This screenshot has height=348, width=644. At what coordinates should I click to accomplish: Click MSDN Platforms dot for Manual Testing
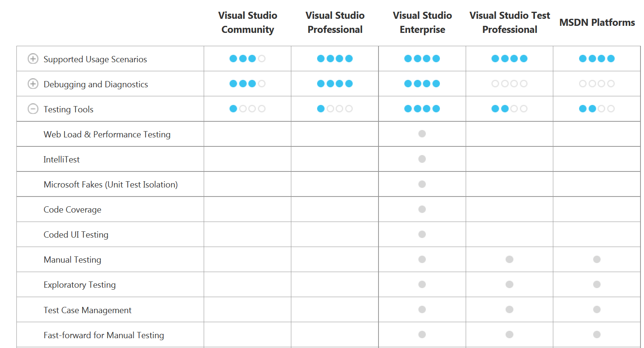[x=597, y=259]
